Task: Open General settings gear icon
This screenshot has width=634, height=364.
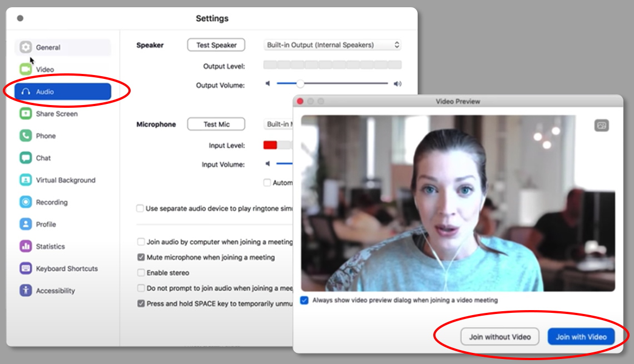Action: pos(26,47)
